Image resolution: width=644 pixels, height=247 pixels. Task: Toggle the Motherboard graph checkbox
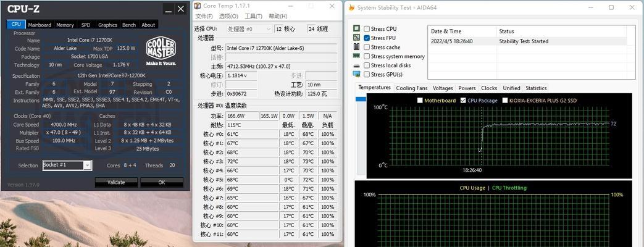tap(420, 100)
